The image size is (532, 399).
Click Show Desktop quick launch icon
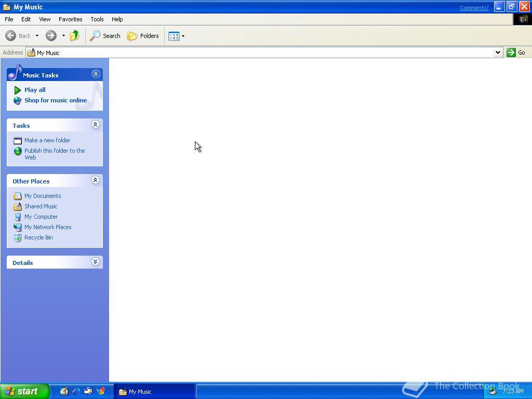tap(88, 392)
